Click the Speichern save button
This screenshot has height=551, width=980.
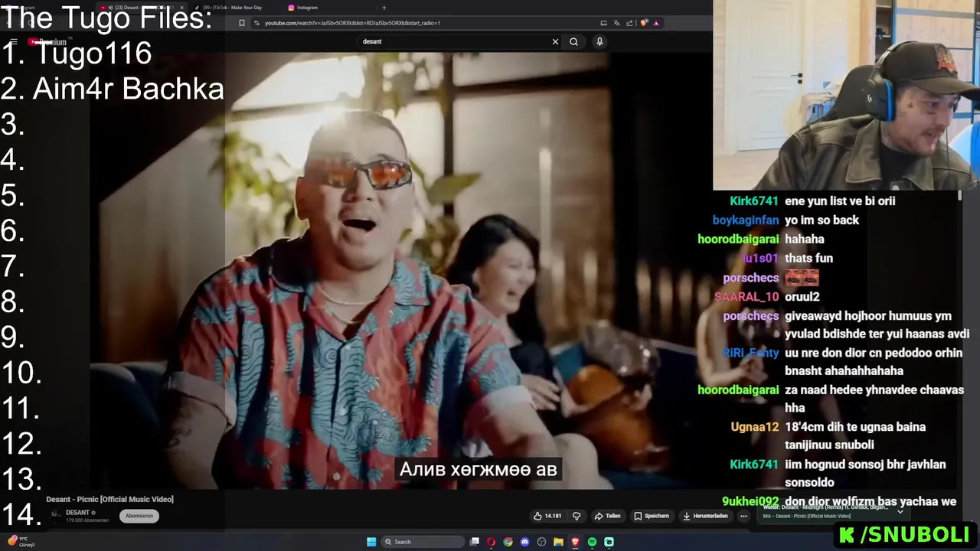[x=652, y=516]
